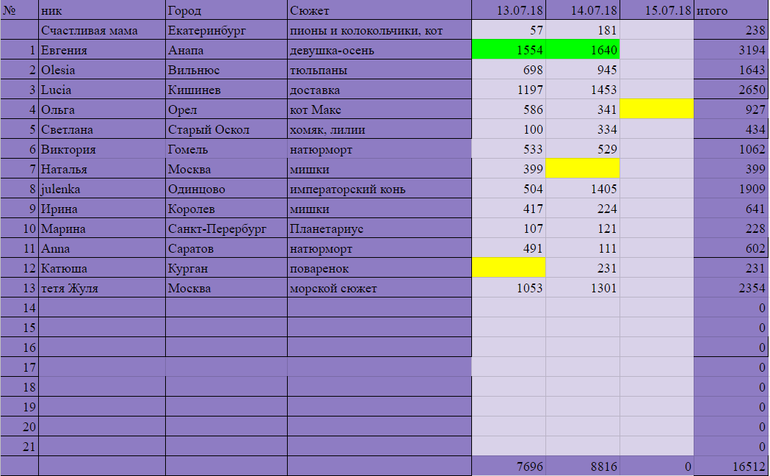770x476 pixels.
Task: Click the green cell with value 1554
Action: pyautogui.click(x=508, y=50)
